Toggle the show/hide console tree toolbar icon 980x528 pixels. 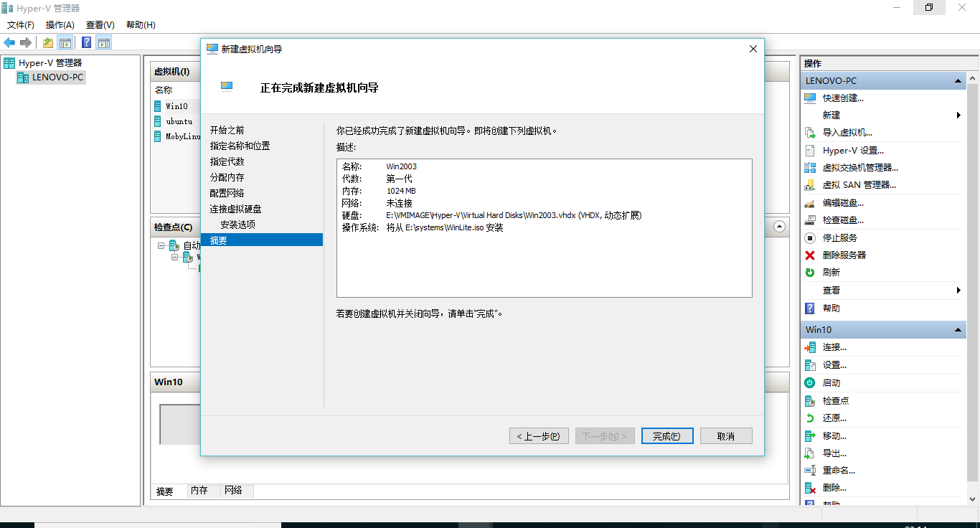pos(65,42)
